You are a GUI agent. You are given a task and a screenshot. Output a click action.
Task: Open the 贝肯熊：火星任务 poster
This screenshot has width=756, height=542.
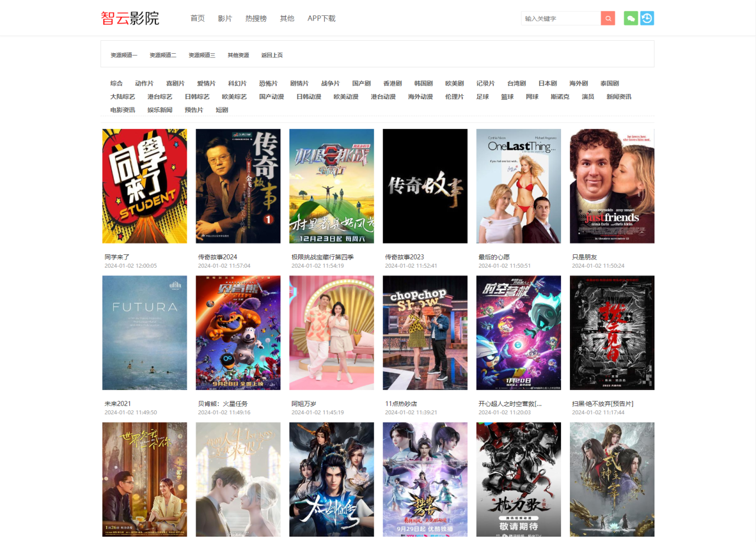coord(238,332)
